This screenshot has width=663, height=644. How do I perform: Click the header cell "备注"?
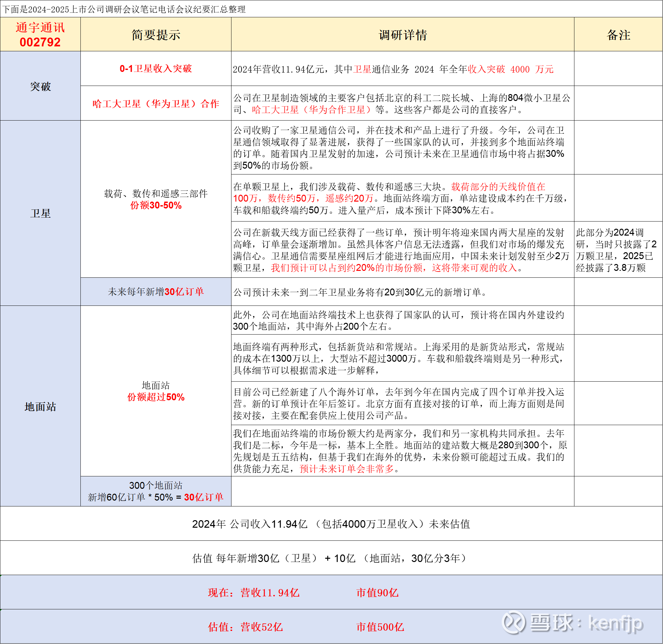[618, 35]
